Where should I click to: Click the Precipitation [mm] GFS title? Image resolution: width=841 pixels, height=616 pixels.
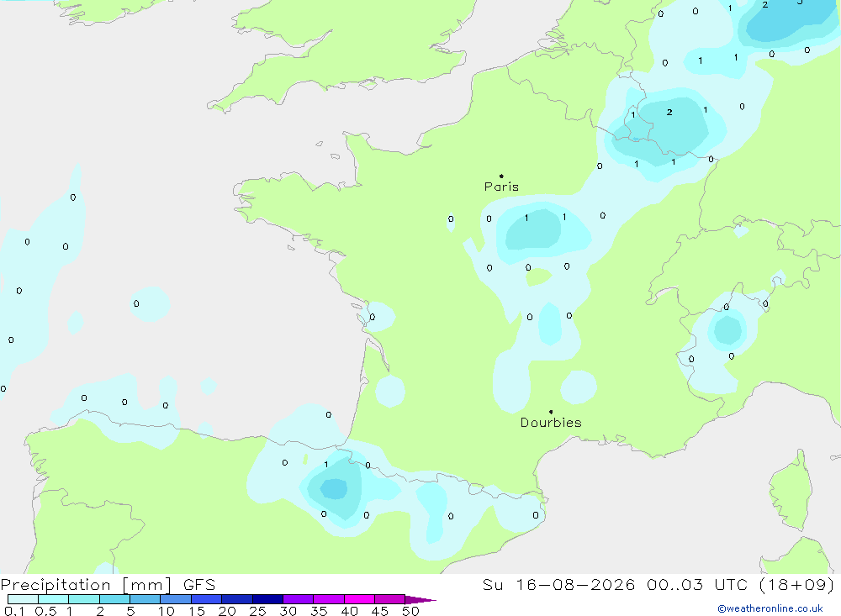pyautogui.click(x=108, y=584)
